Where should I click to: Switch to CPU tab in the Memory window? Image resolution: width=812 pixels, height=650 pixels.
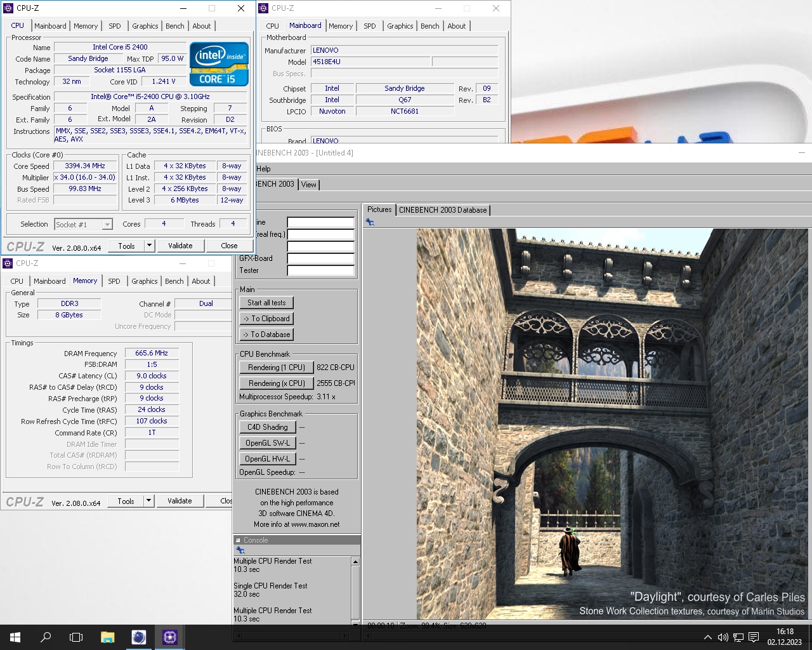[17, 281]
